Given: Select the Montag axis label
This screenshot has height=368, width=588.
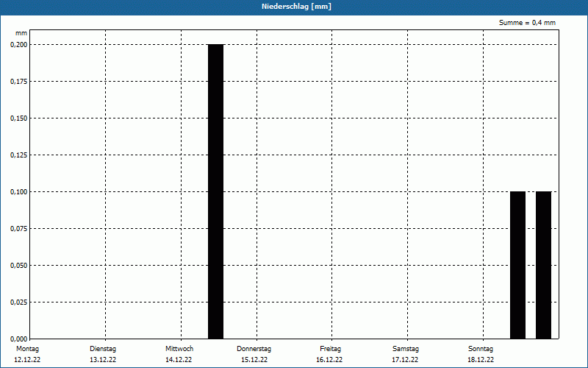Looking at the screenshot, I should 27,349.
